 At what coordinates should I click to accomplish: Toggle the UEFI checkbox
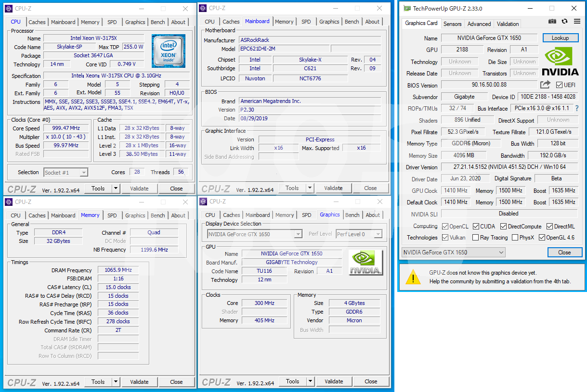click(559, 85)
